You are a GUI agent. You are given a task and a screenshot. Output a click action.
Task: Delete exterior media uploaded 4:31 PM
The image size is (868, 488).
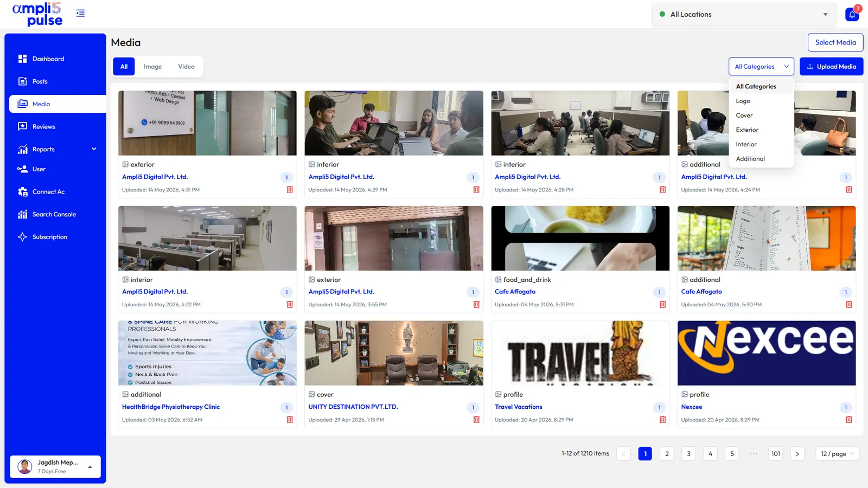pyautogui.click(x=290, y=190)
